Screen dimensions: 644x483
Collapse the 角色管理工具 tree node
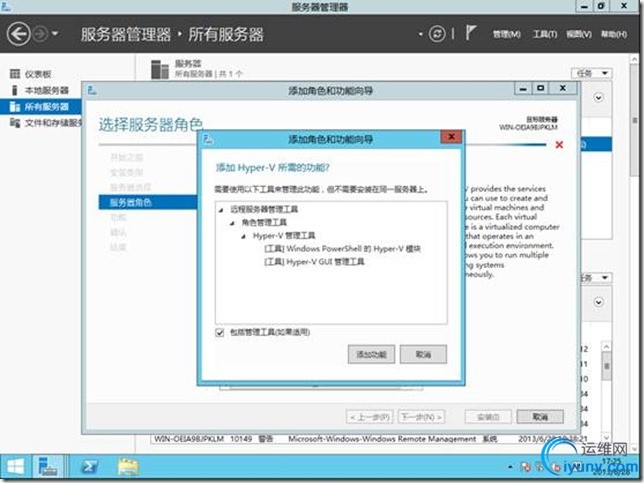coord(232,223)
